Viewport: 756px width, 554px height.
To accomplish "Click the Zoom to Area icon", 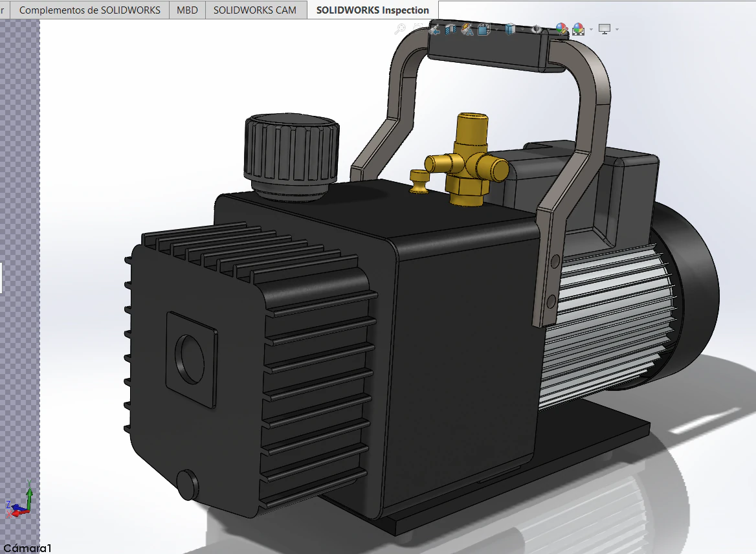I will (x=417, y=29).
